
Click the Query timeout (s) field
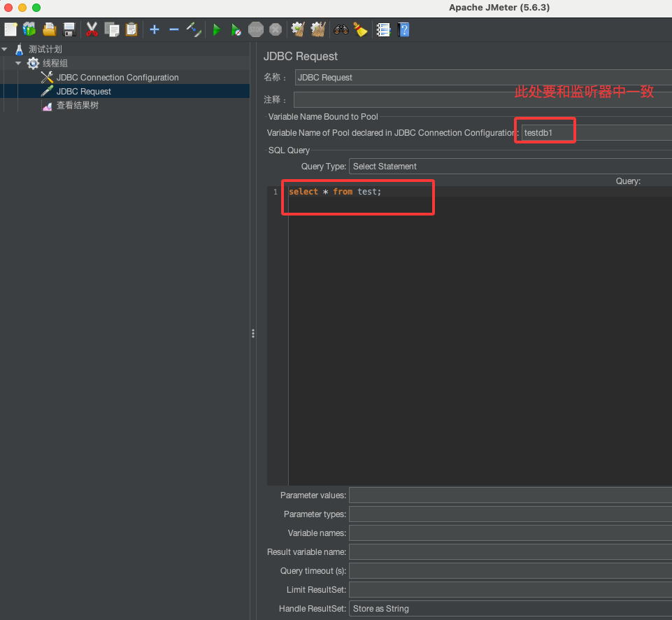510,571
